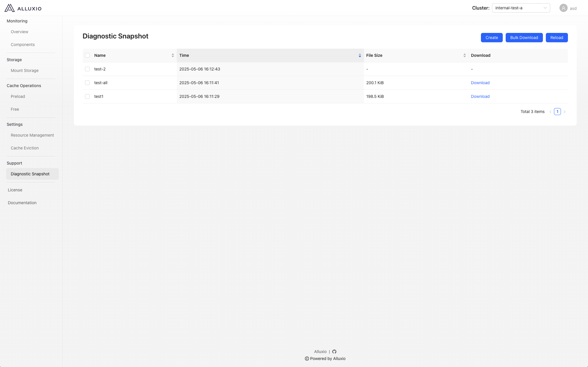Open the Overview monitoring page
Screen dimensions: 588x367
click(x=19, y=32)
